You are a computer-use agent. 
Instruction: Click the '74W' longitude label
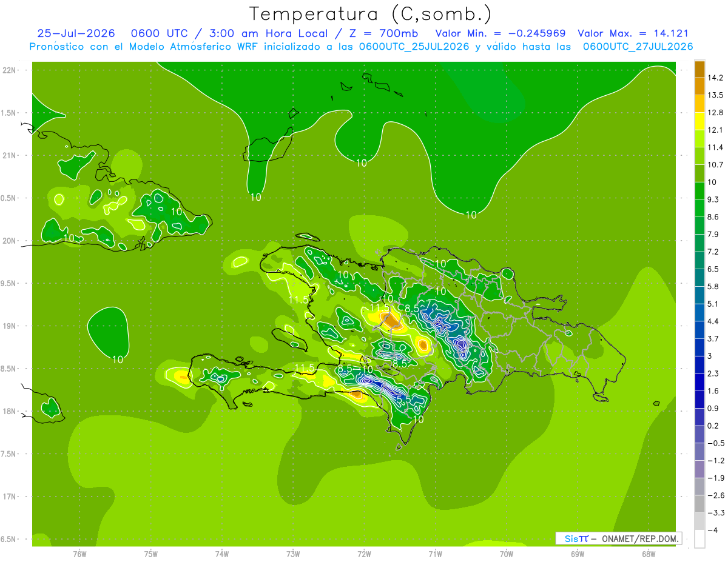point(222,554)
